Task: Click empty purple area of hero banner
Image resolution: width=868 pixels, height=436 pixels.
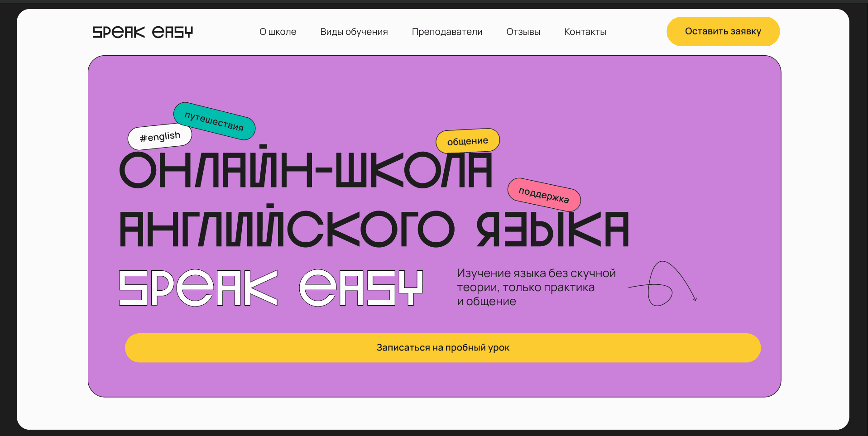Action: [x=679, y=113]
